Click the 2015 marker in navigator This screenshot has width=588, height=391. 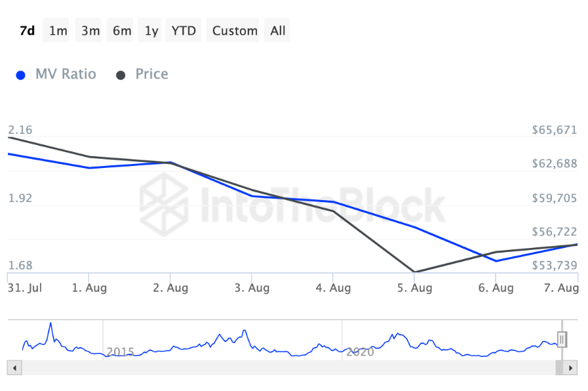[120, 352]
